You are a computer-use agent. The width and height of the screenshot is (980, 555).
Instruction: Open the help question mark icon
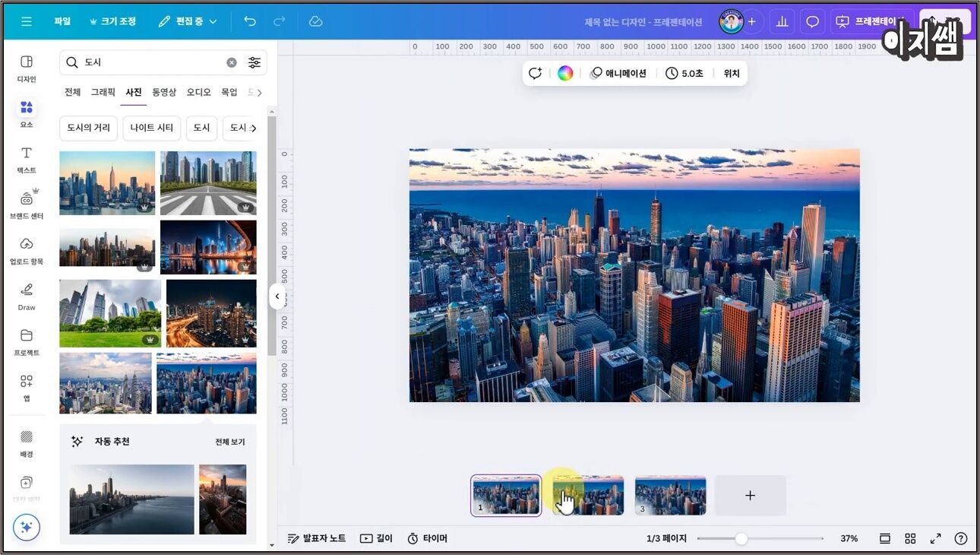point(961,538)
